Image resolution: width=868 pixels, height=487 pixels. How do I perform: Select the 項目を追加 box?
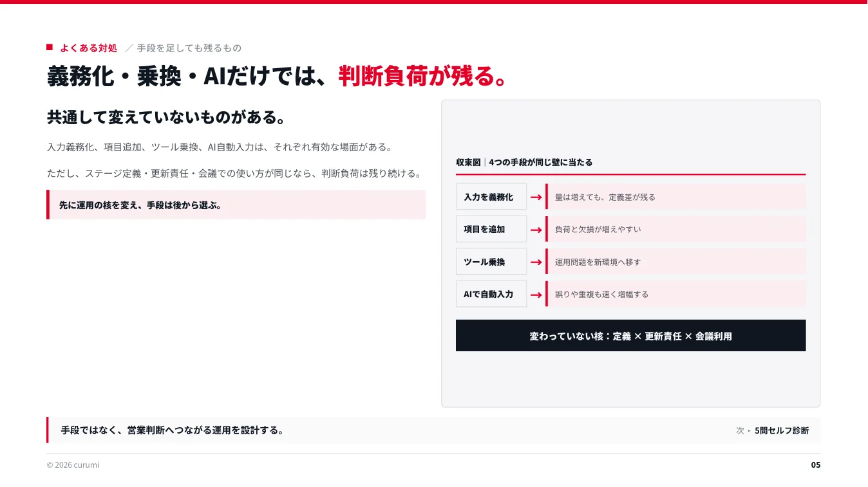[491, 229]
